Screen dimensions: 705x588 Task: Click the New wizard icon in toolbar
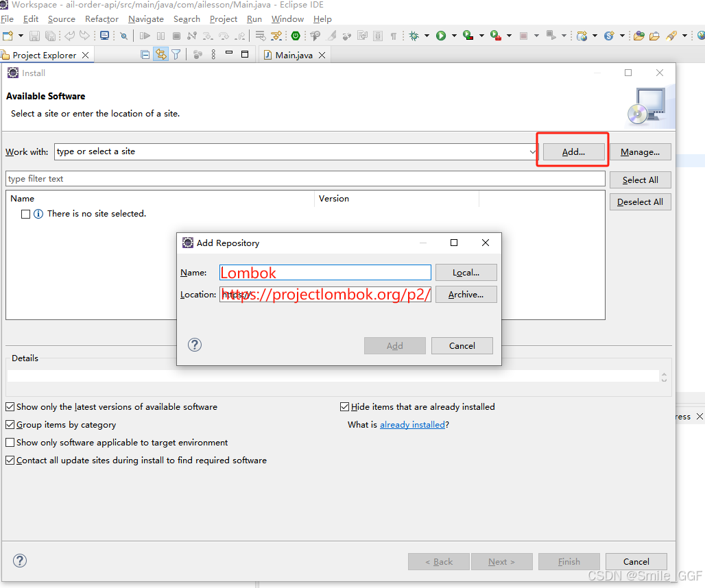tap(8, 36)
